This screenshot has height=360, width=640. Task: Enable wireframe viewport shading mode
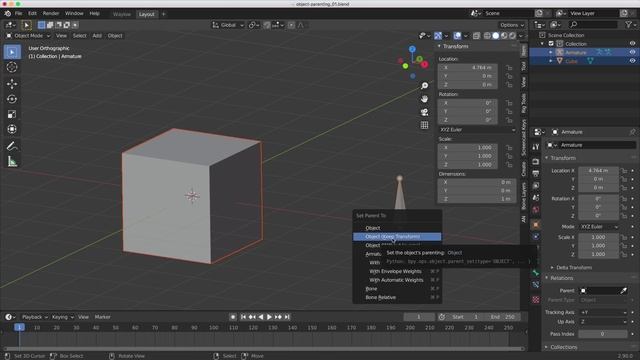pos(487,36)
